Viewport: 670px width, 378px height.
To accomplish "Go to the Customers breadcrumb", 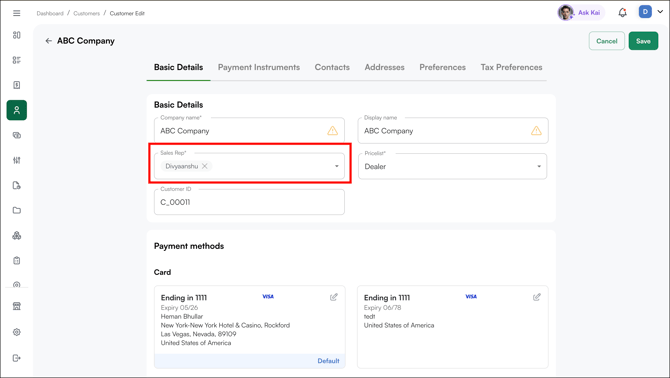I will pyautogui.click(x=86, y=14).
